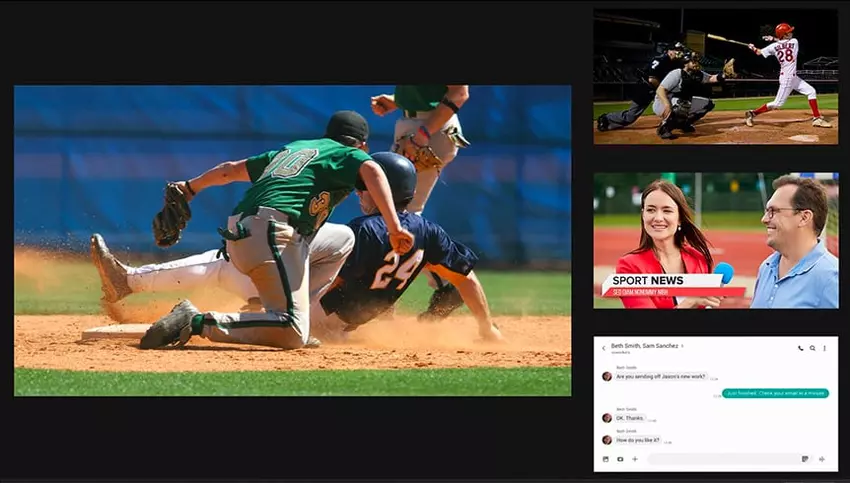Click the 'OK. Thanks.' message bubble
Image resolution: width=850 pixels, height=483 pixels.
click(631, 418)
